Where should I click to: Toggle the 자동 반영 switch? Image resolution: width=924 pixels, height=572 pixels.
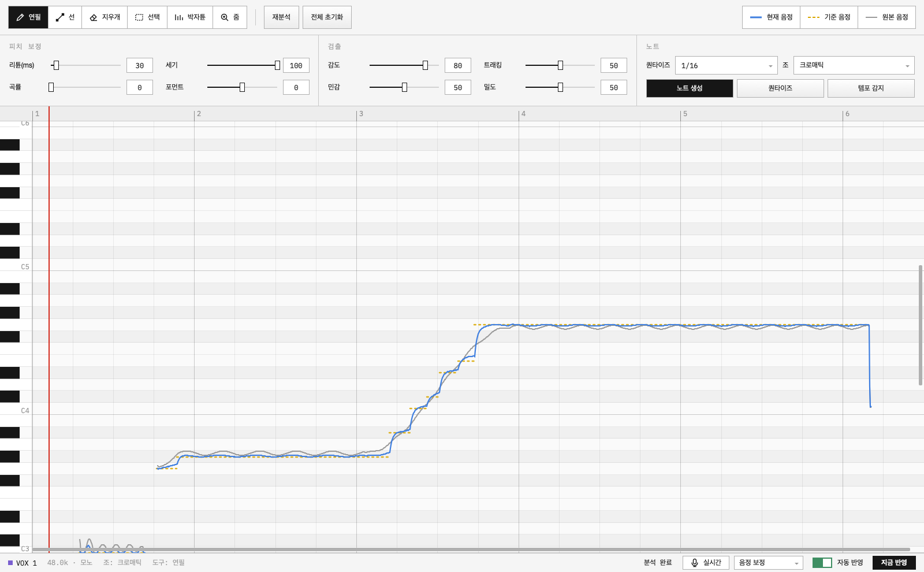[x=822, y=563]
